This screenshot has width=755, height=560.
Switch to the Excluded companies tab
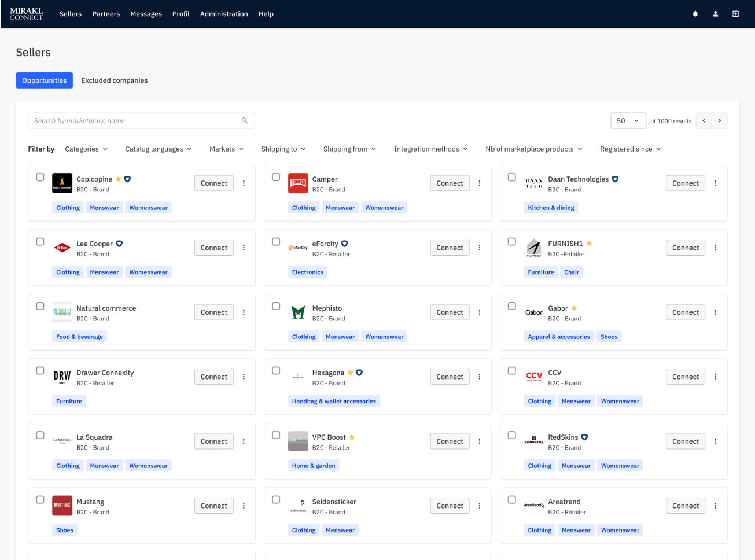[115, 80]
